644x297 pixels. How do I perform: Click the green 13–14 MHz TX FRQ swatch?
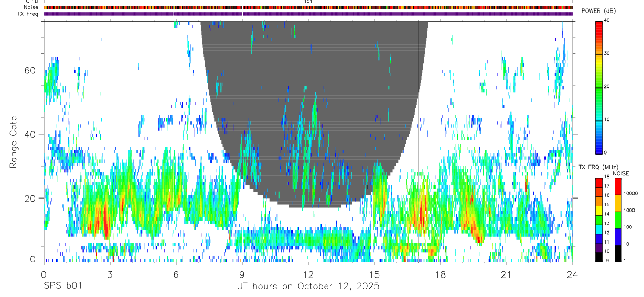[599, 220]
